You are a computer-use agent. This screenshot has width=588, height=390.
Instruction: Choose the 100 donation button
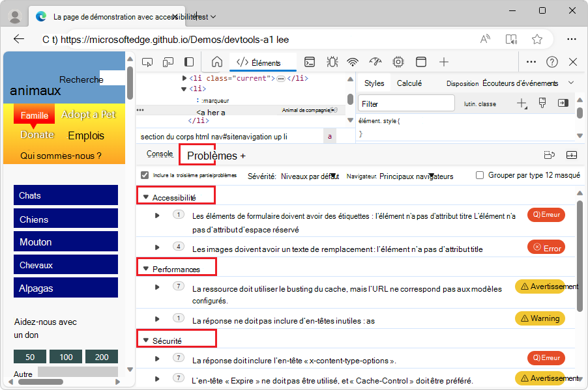coord(66,357)
